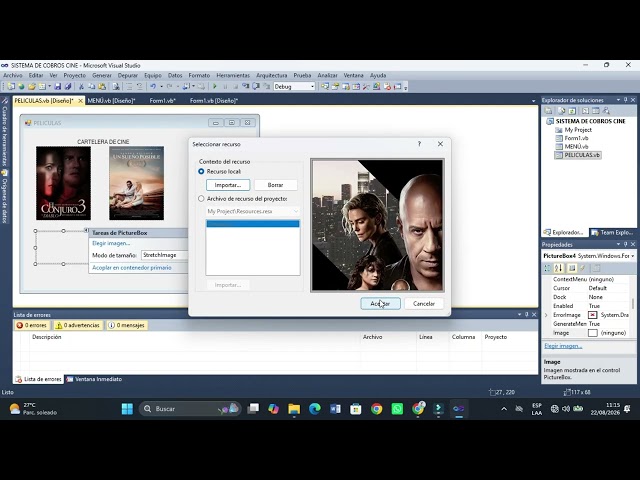
Task: Click the Paste icon in toolbar
Action: [x=102, y=87]
